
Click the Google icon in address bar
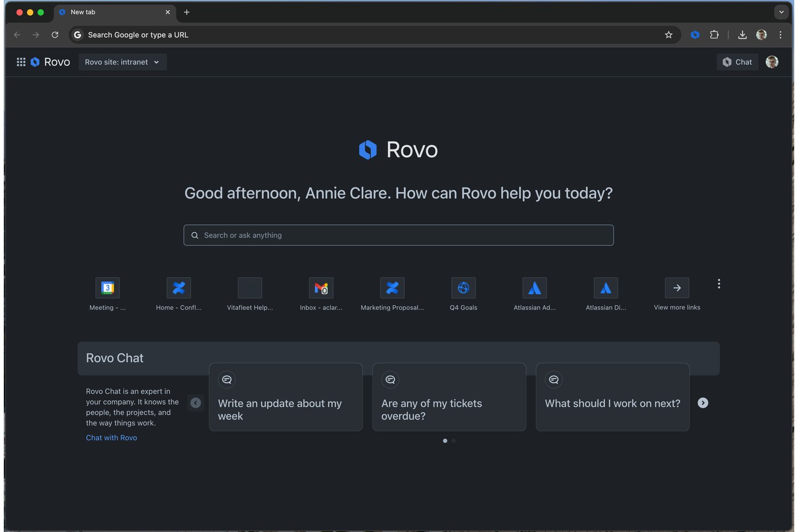[78, 34]
